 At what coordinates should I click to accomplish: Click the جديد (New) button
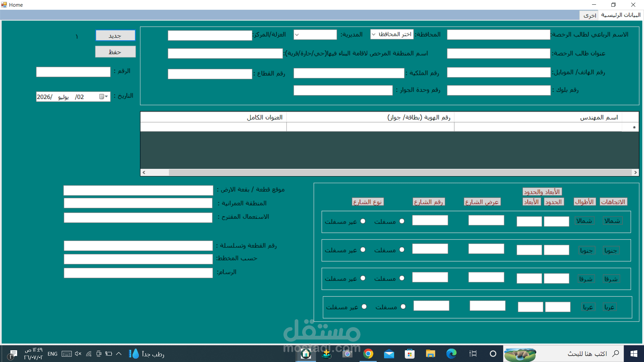click(x=115, y=36)
